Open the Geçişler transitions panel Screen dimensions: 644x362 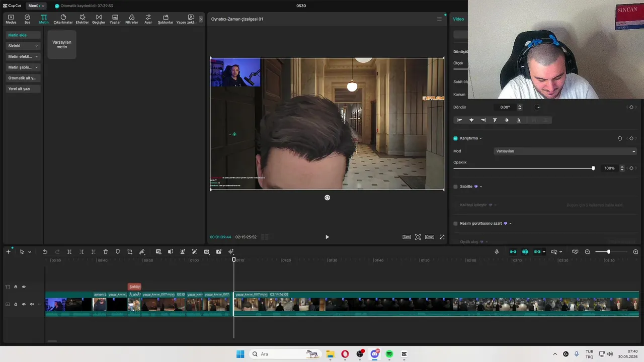coord(99,19)
